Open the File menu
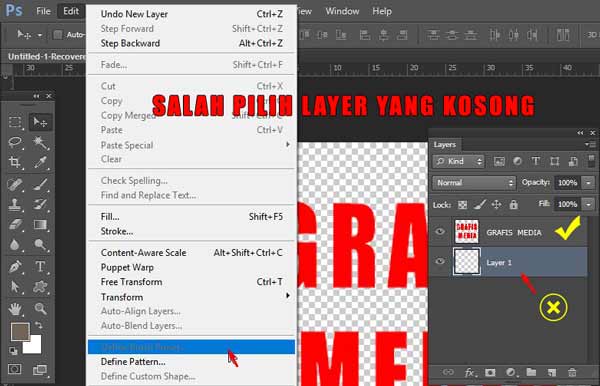Viewport: 600px width, 386px height. pos(43,11)
